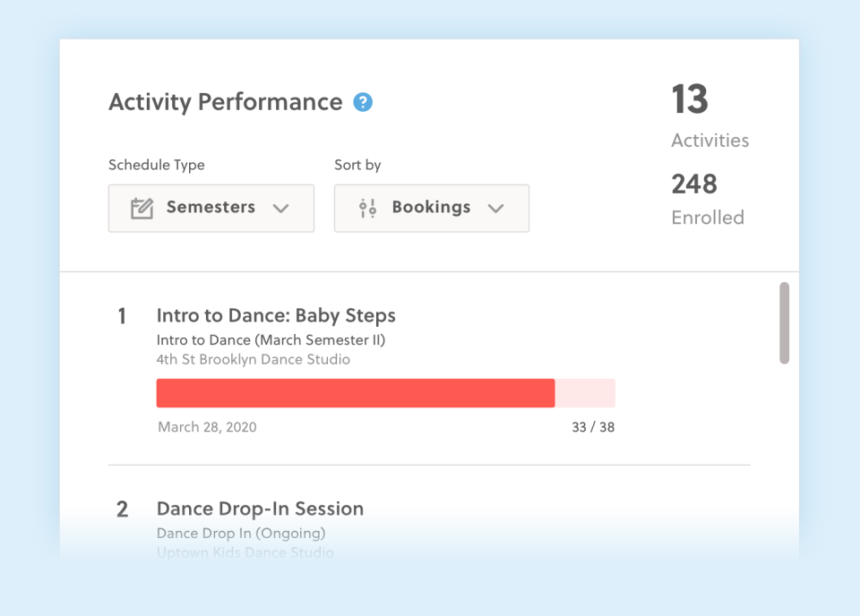860x616 pixels.
Task: Expand the Bookings sort chevron
Action: pyautogui.click(x=496, y=209)
